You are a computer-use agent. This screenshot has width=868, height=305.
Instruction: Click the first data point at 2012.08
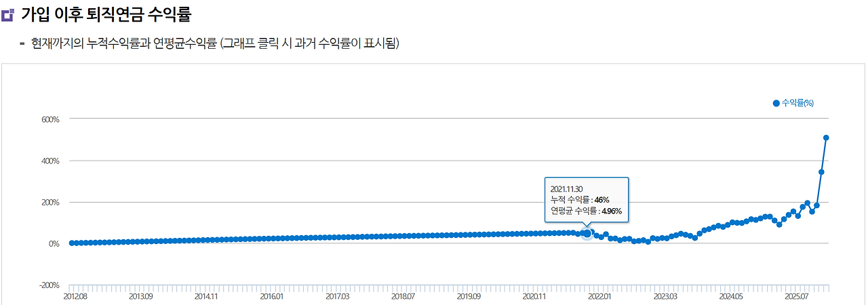click(x=71, y=243)
